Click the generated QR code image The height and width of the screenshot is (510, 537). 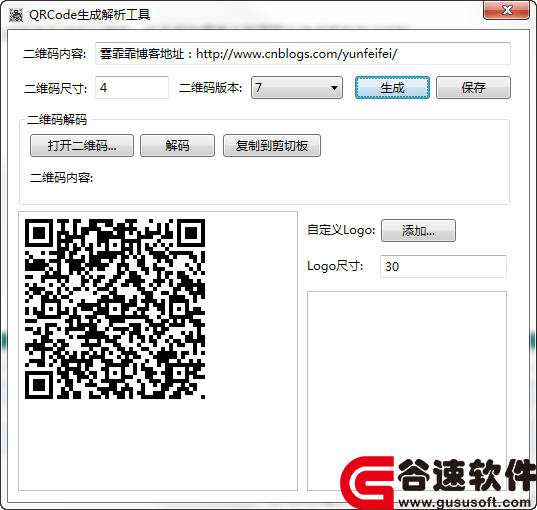pyautogui.click(x=115, y=309)
